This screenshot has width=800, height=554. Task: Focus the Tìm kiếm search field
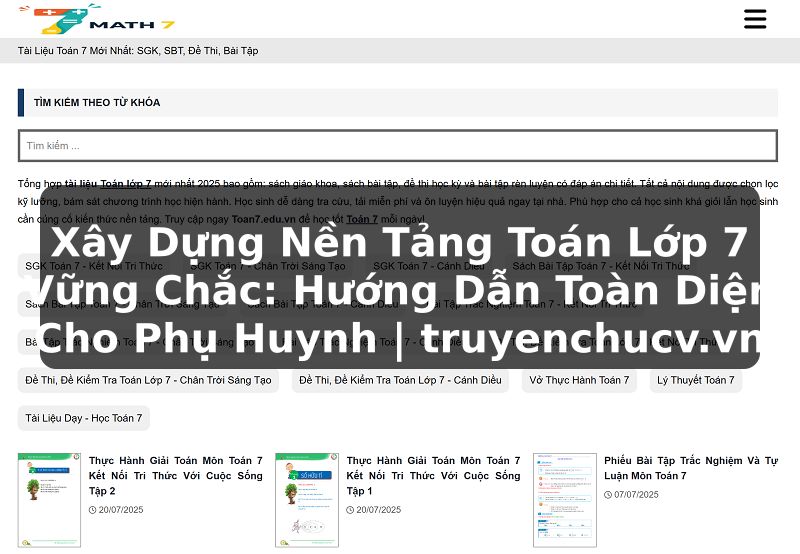(397, 145)
